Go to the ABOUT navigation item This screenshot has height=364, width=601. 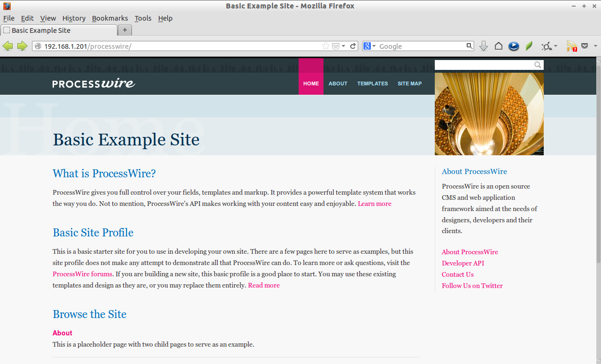pos(338,83)
